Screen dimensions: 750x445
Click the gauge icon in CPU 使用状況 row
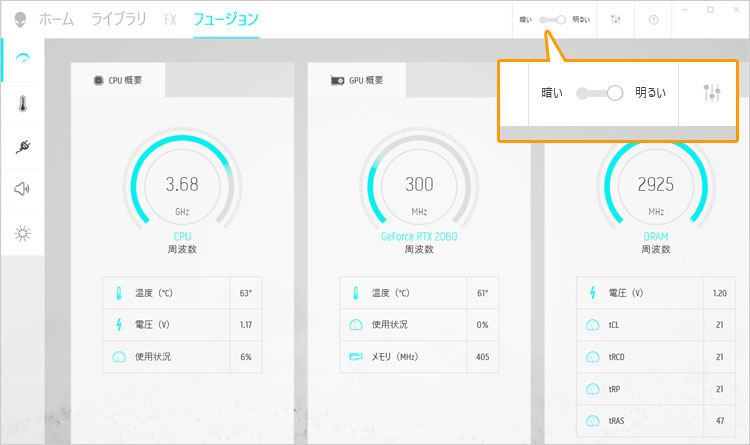tap(119, 357)
